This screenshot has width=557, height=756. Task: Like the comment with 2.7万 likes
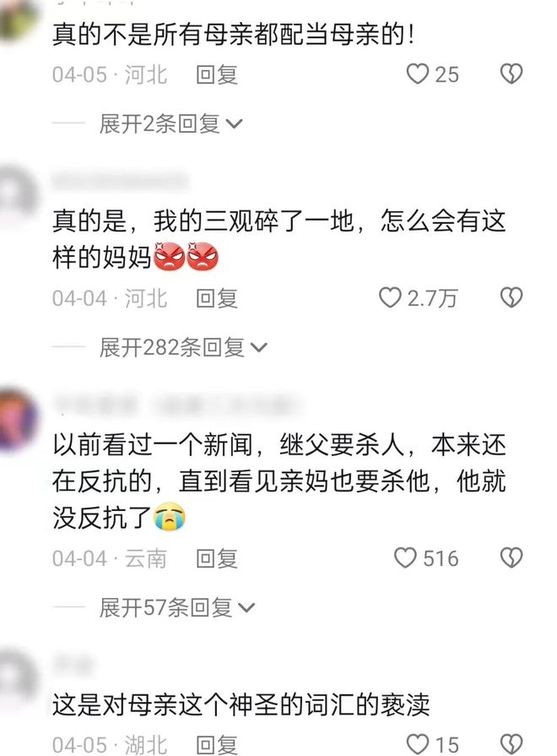pos(390,297)
